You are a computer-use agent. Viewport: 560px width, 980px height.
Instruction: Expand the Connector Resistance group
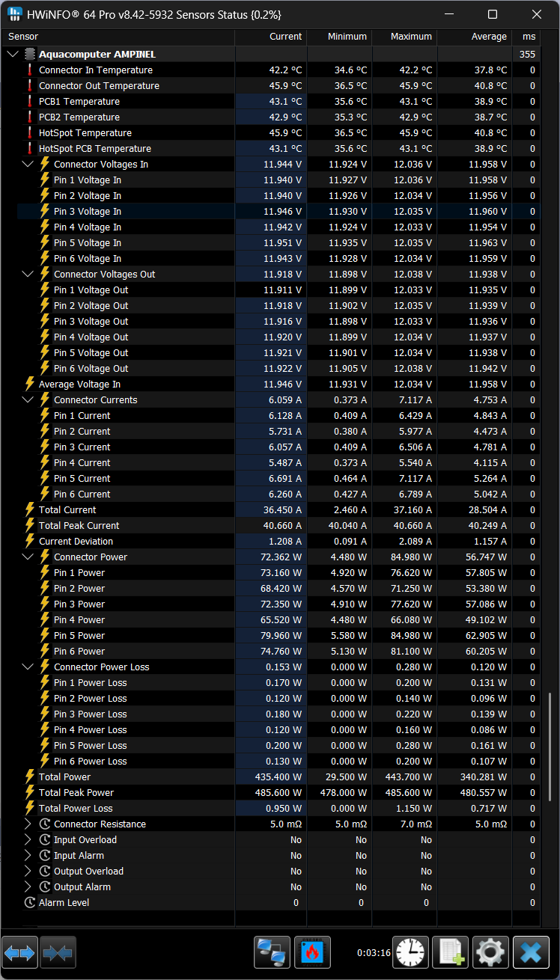[x=28, y=824]
